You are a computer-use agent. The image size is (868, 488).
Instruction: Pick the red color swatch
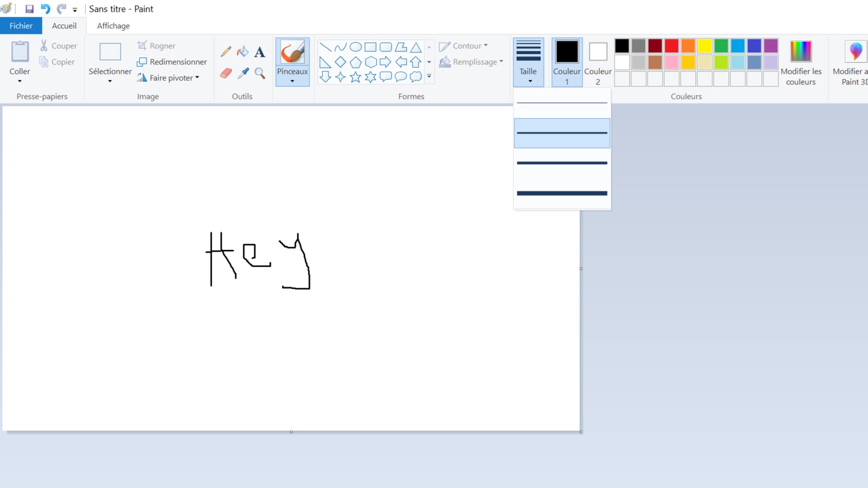pos(671,46)
